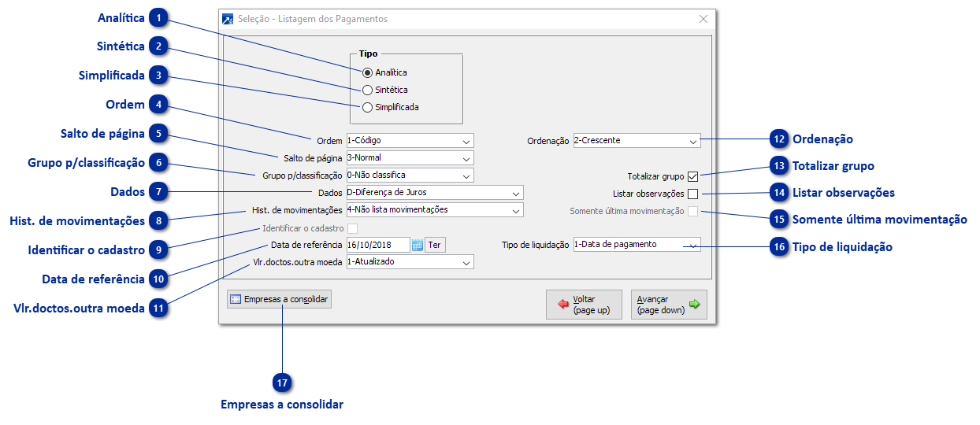Close the Seleção dialog window
The image size is (980, 425).
[703, 19]
